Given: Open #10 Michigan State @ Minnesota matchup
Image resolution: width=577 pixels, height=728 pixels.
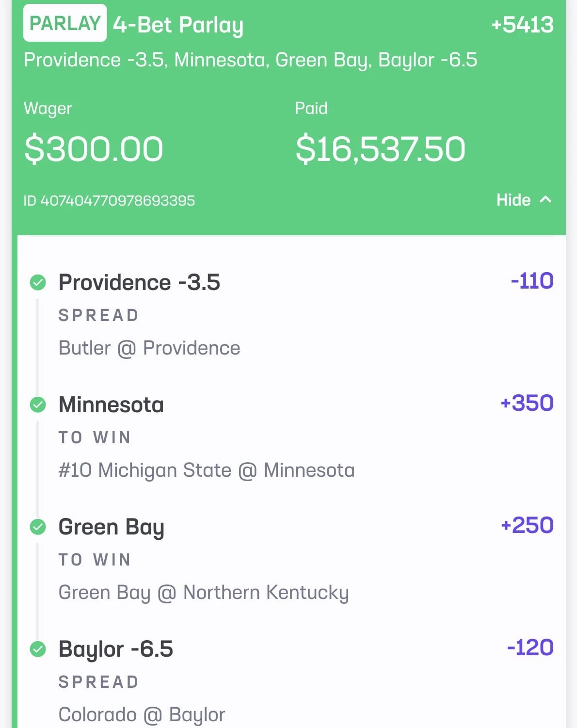Looking at the screenshot, I should tap(207, 470).
